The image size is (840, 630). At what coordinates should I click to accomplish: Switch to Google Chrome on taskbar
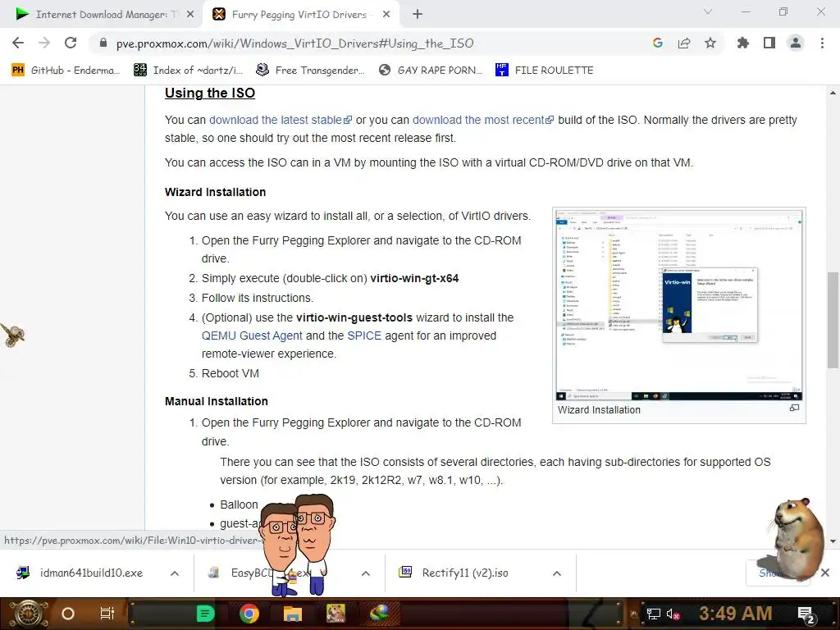pyautogui.click(x=249, y=614)
